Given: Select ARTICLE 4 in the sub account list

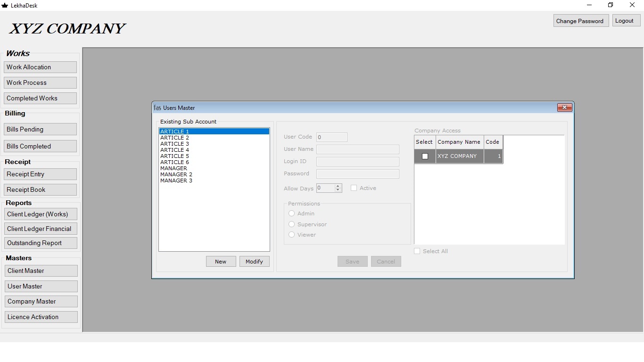Looking at the screenshot, I should [214, 150].
